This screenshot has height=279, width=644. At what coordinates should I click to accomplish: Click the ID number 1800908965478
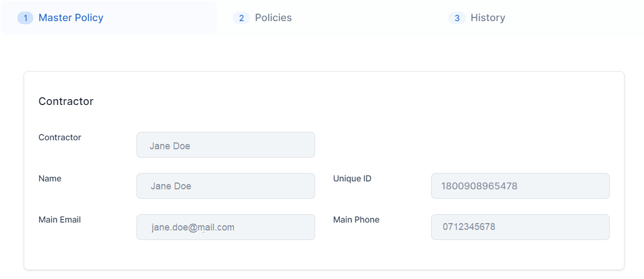pos(480,186)
